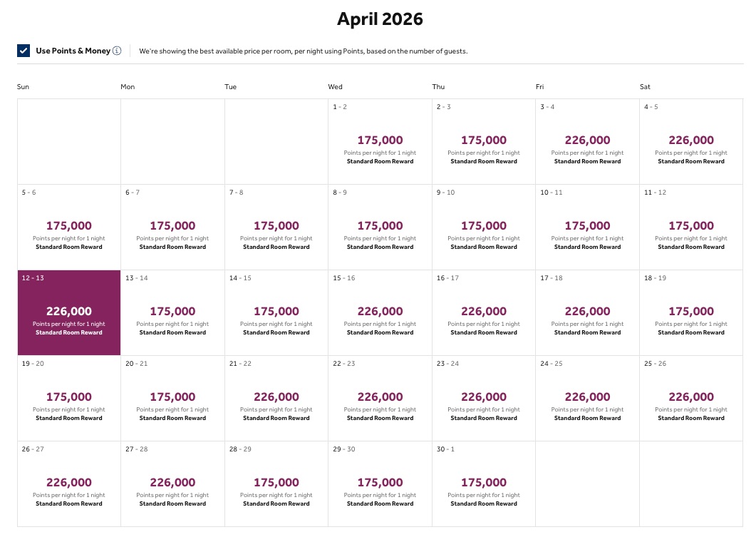Select the highlighted April 12 - 13 date
Viewport: 756px width, 542px height.
coord(69,312)
